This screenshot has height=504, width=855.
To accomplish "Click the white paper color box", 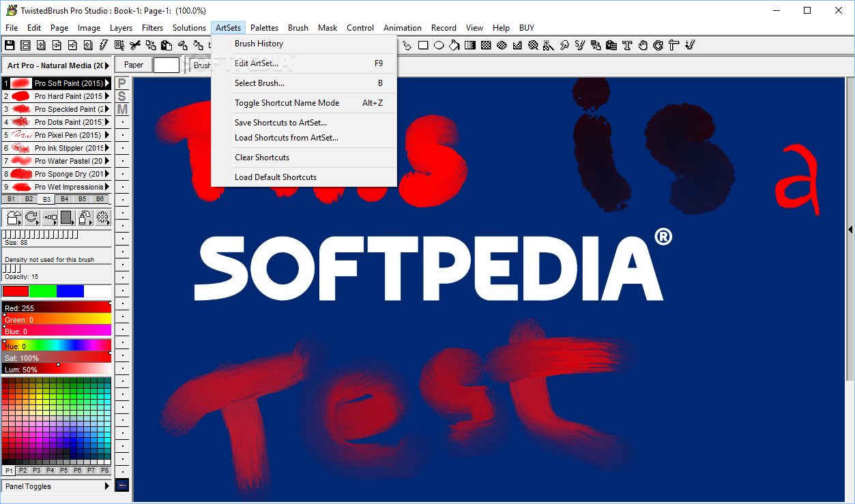I will coord(166,65).
